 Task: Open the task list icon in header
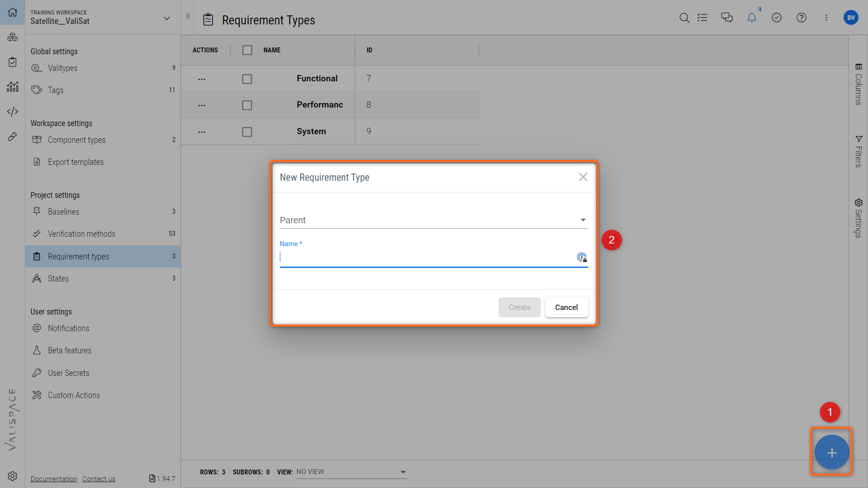[x=703, y=18]
